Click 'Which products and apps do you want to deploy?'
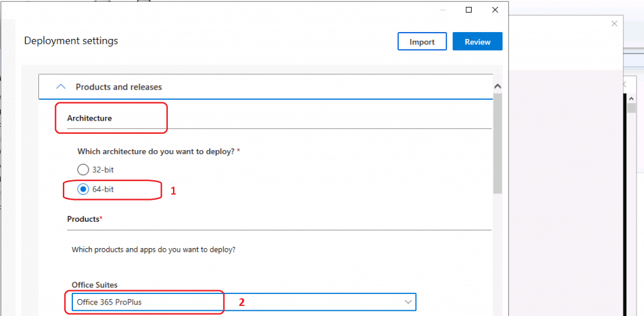The width and height of the screenshot is (644, 316). (x=153, y=249)
